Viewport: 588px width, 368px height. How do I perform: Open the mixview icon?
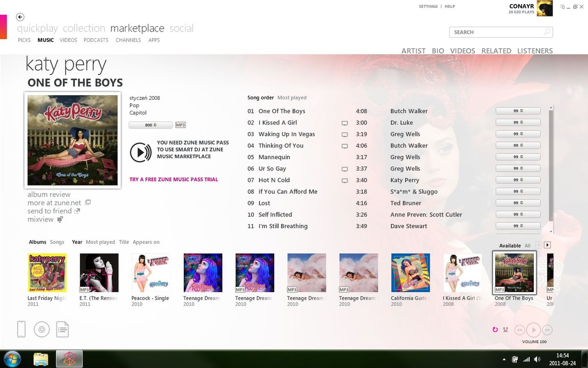[60, 219]
